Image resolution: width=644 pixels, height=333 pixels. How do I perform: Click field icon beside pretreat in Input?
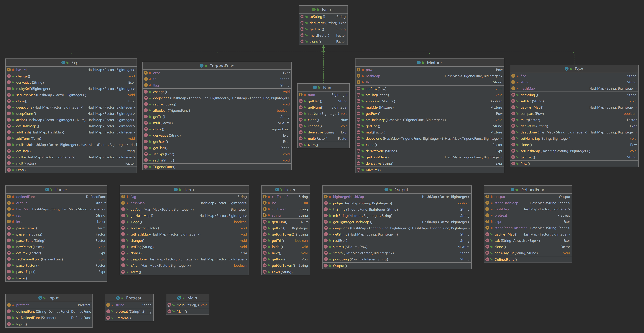click(9, 305)
